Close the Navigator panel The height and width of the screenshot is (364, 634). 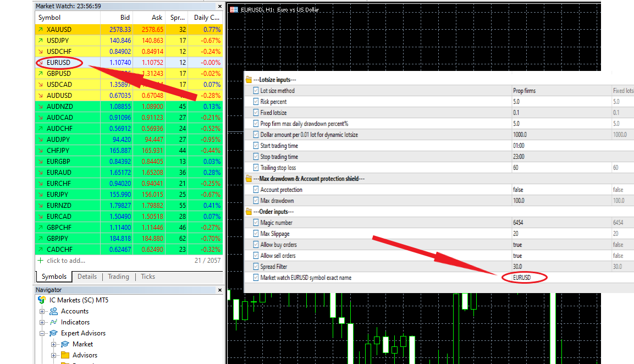click(220, 290)
